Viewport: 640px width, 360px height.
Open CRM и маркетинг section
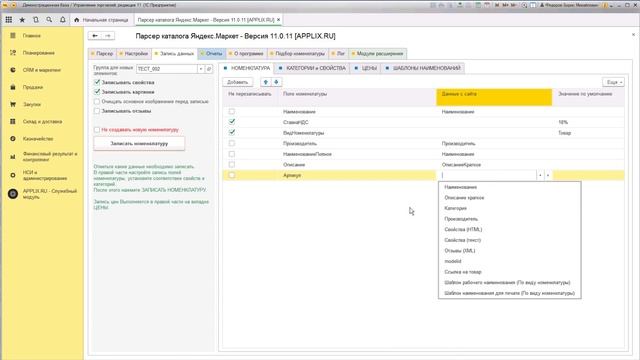click(41, 70)
